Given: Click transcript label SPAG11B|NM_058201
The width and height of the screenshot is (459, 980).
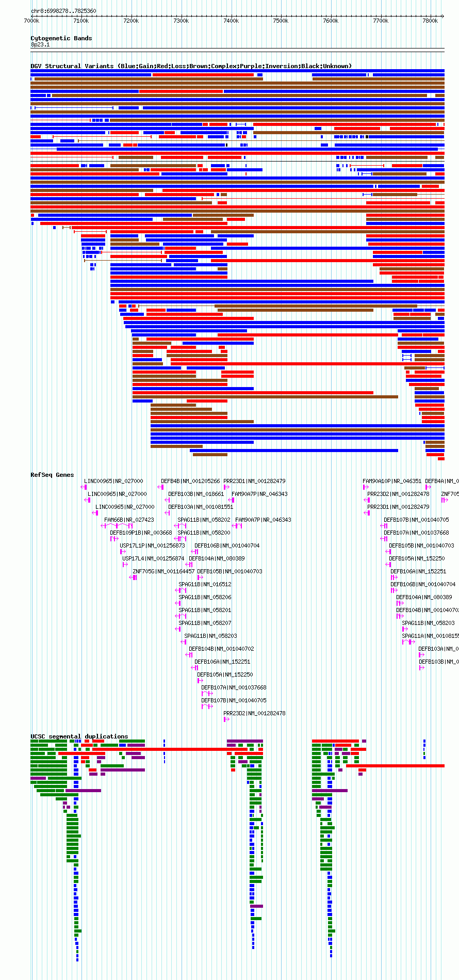Looking at the screenshot, I should pos(205,610).
